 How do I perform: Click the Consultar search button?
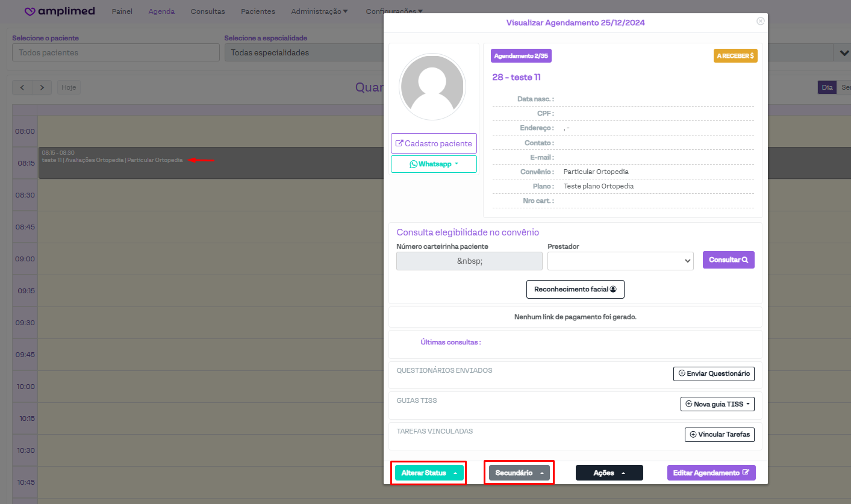pos(728,260)
